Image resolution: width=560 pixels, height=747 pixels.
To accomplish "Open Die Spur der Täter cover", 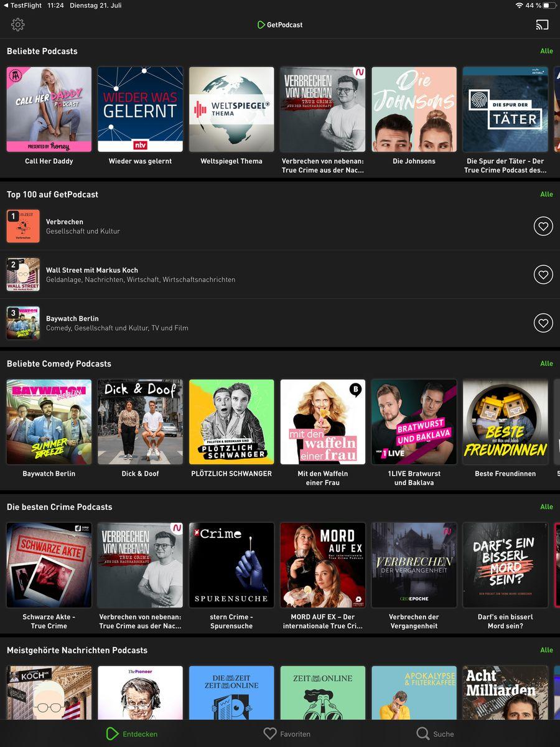I will [x=505, y=110].
